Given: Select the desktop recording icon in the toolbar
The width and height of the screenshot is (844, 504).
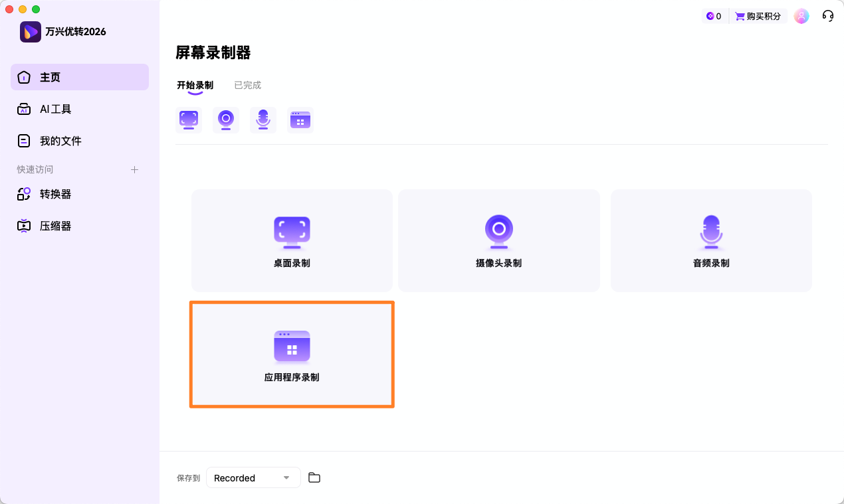Looking at the screenshot, I should click(x=189, y=120).
